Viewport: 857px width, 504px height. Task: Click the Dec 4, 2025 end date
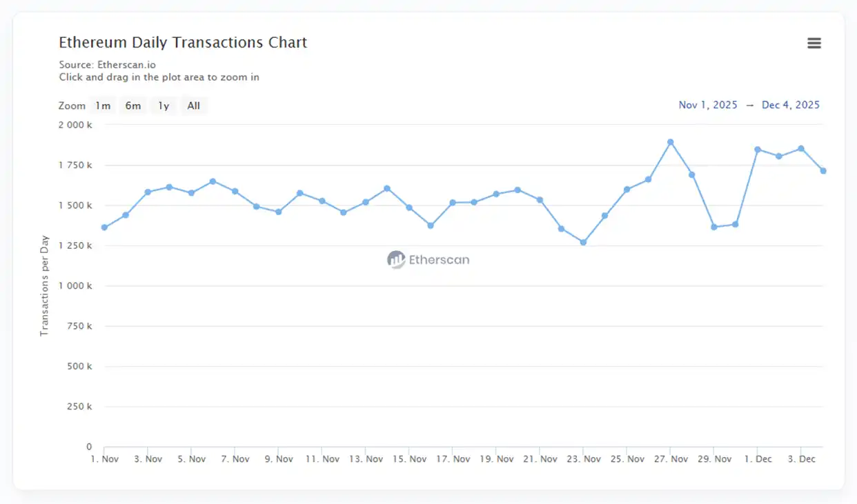[x=791, y=105]
